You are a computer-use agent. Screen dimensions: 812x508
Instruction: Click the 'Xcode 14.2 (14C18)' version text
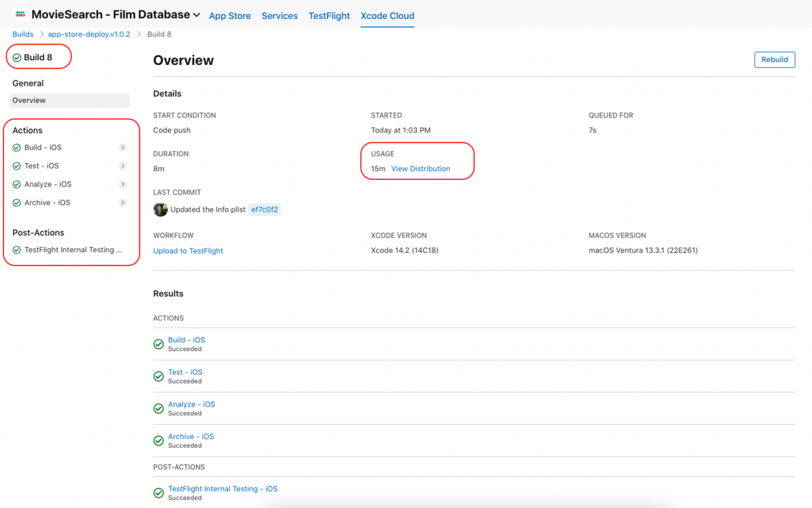tap(405, 250)
